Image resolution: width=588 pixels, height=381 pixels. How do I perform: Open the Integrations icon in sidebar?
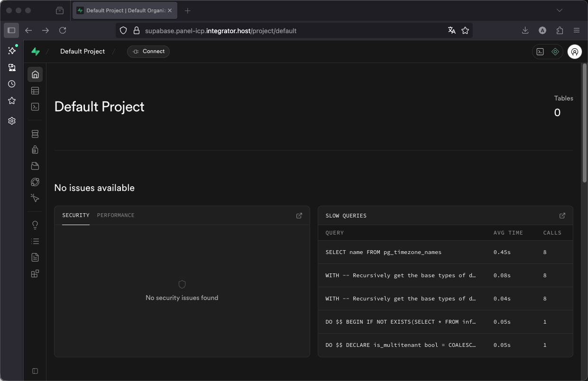[x=35, y=273]
